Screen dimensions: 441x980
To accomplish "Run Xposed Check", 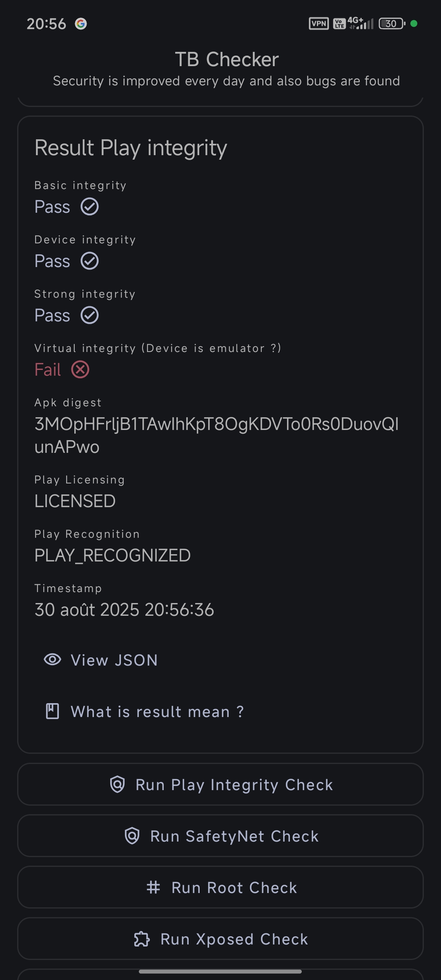I will 220,939.
